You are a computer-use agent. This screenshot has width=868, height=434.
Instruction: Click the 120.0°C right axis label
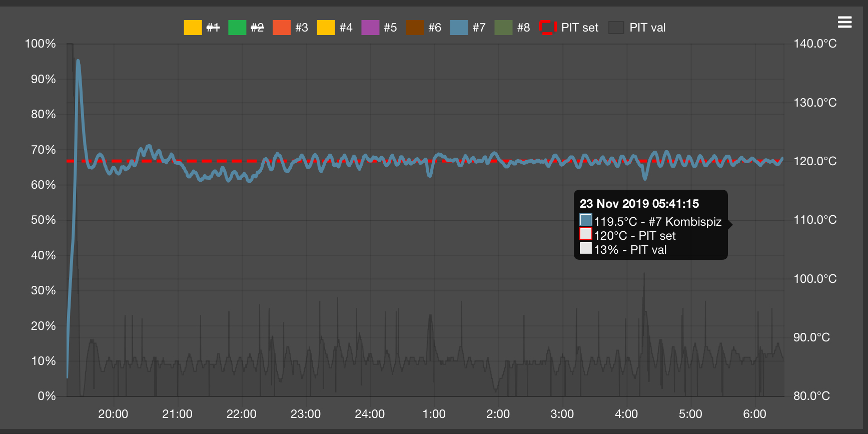815,161
